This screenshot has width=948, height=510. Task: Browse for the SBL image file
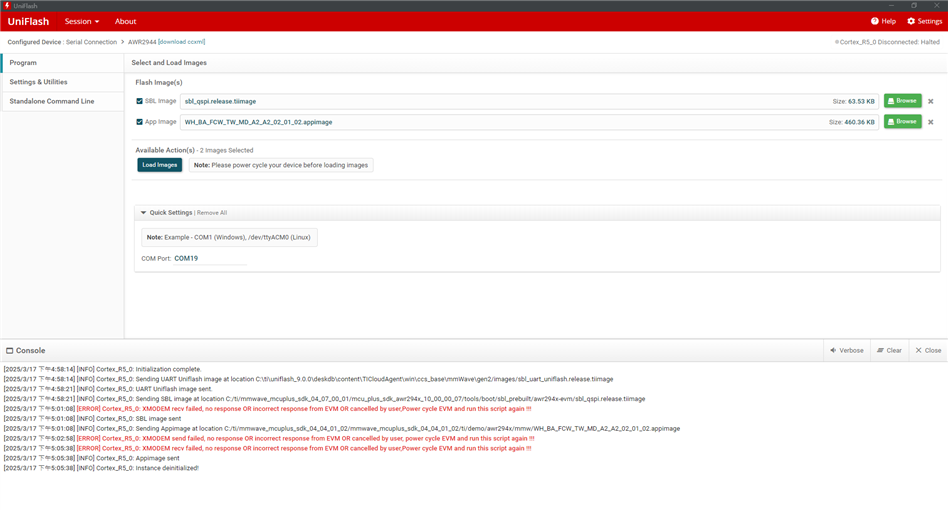[x=903, y=101]
